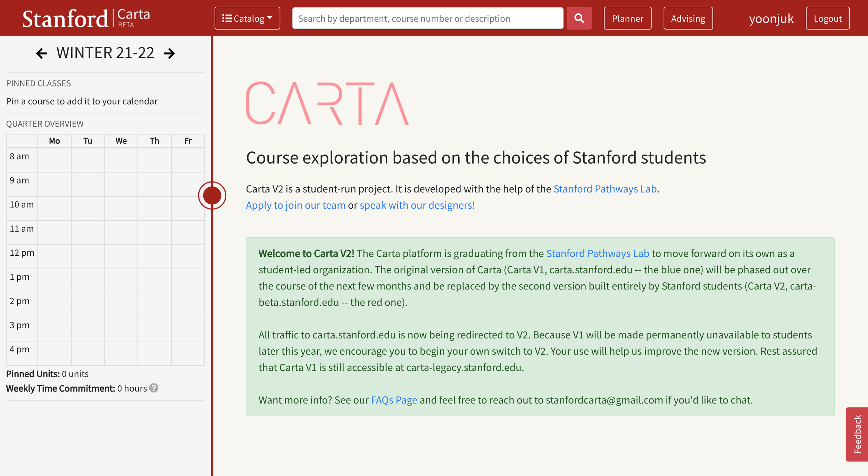Click the yoonjuk username
The width and height of the screenshot is (868, 476).
(771, 18)
